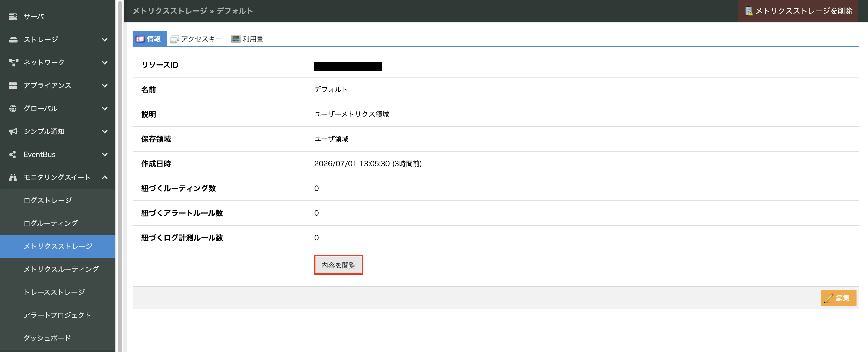Click the 作成日時 label

tap(156, 164)
